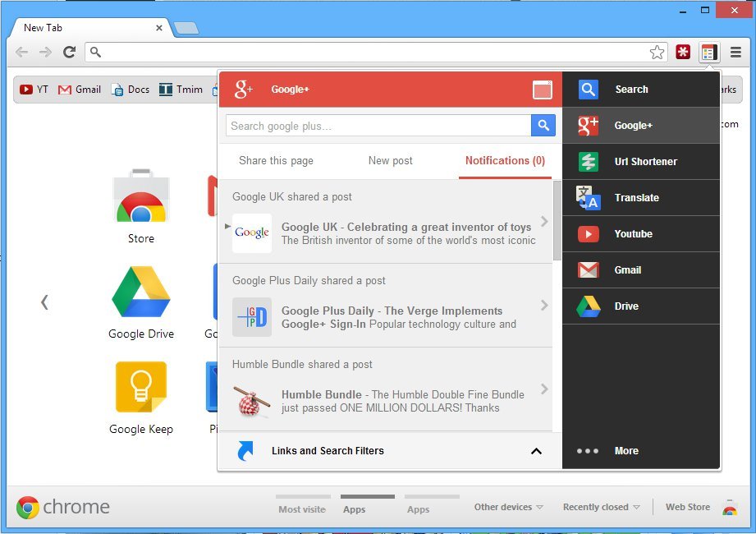Click the More dots in sidebar

587,451
